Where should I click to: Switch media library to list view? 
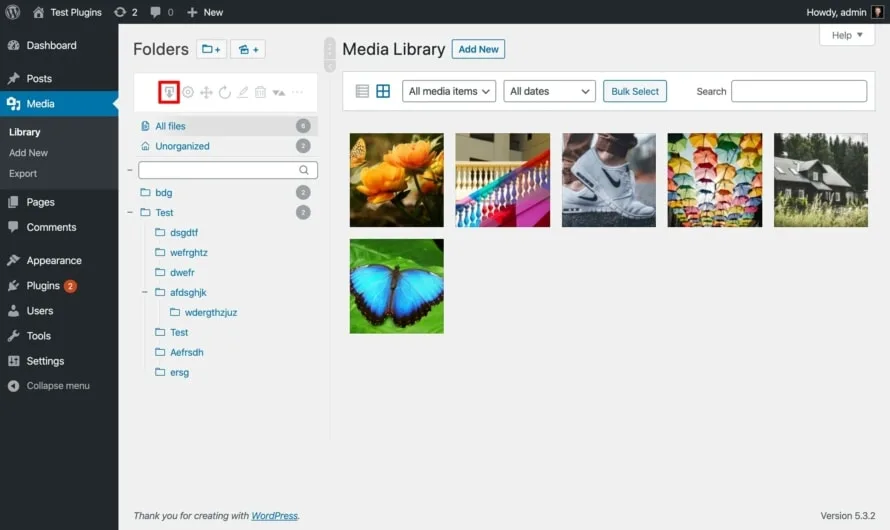(x=362, y=91)
